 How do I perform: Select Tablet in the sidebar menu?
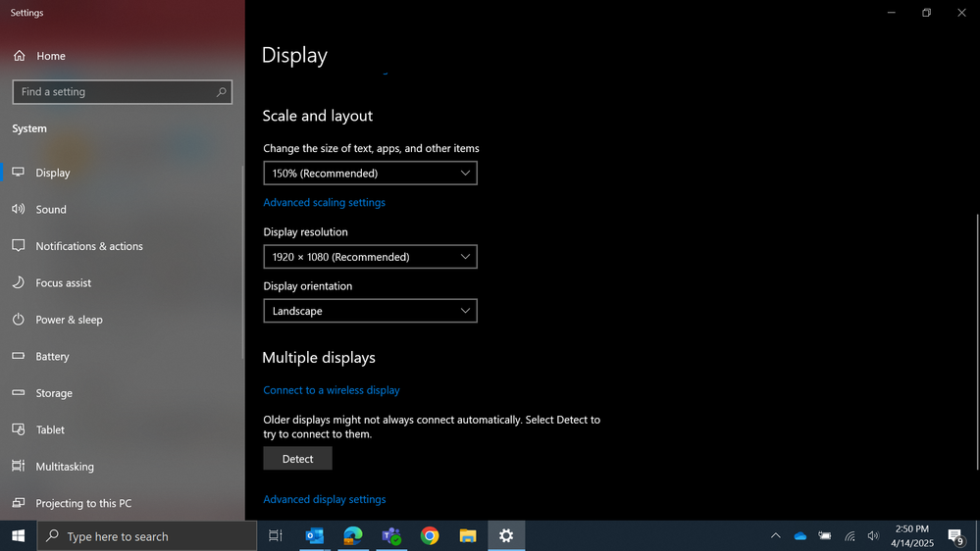pos(50,430)
